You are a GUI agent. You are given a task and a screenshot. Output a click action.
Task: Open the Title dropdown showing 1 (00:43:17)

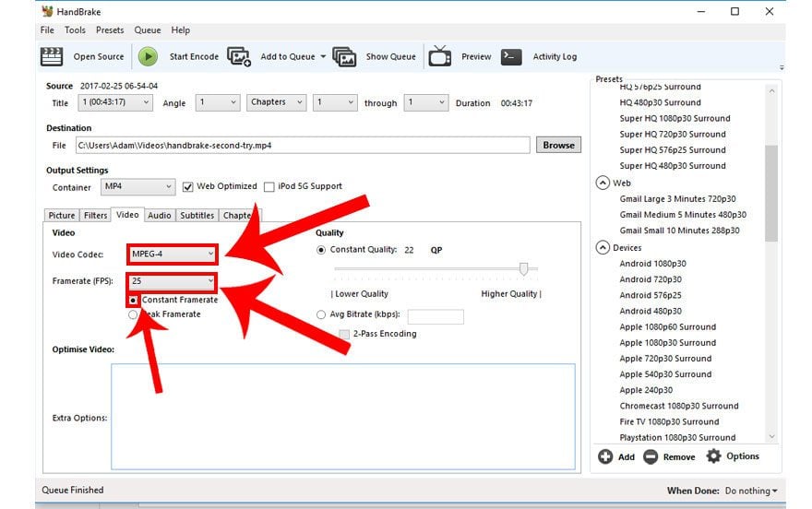115,102
